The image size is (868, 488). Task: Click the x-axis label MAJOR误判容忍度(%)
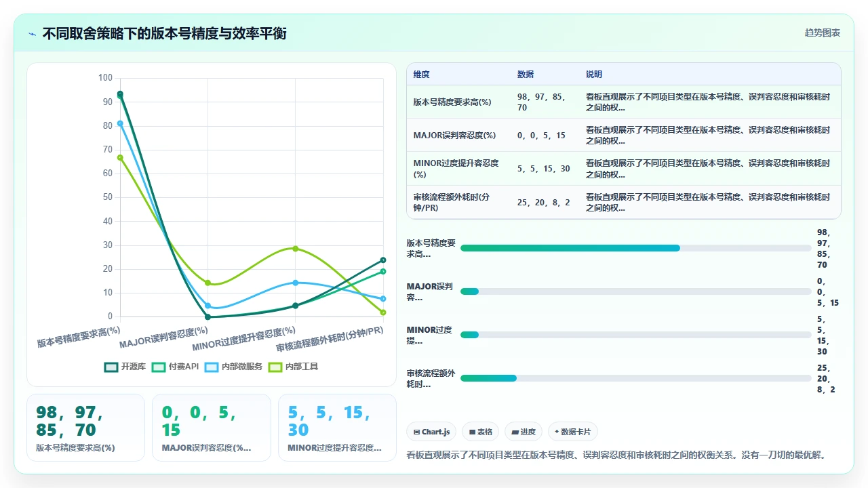(x=163, y=336)
